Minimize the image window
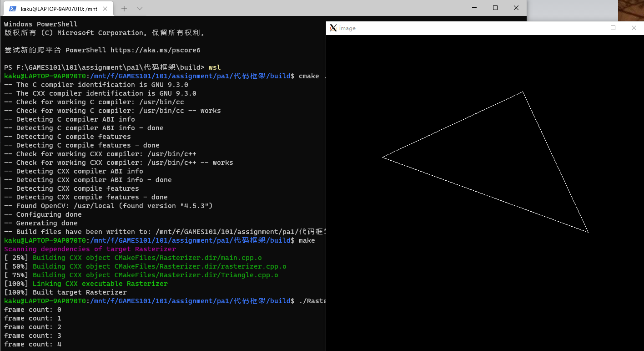The width and height of the screenshot is (644, 351). pos(593,28)
